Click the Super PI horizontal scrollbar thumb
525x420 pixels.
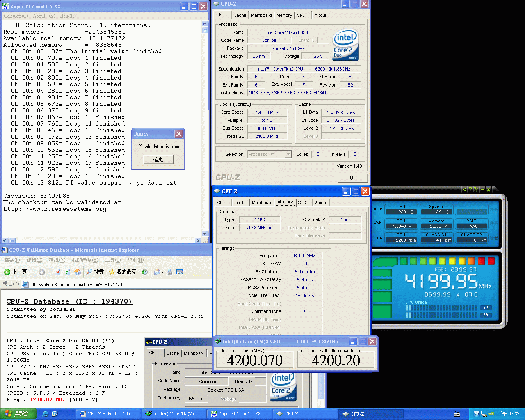pos(12,241)
